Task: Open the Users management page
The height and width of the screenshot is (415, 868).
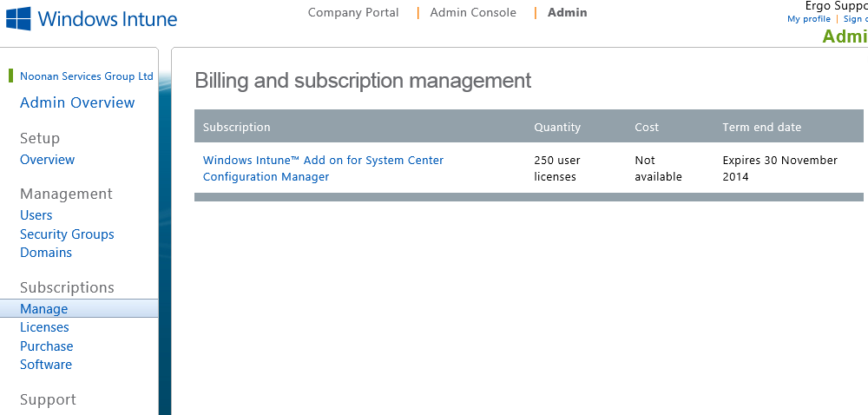Action: tap(36, 215)
